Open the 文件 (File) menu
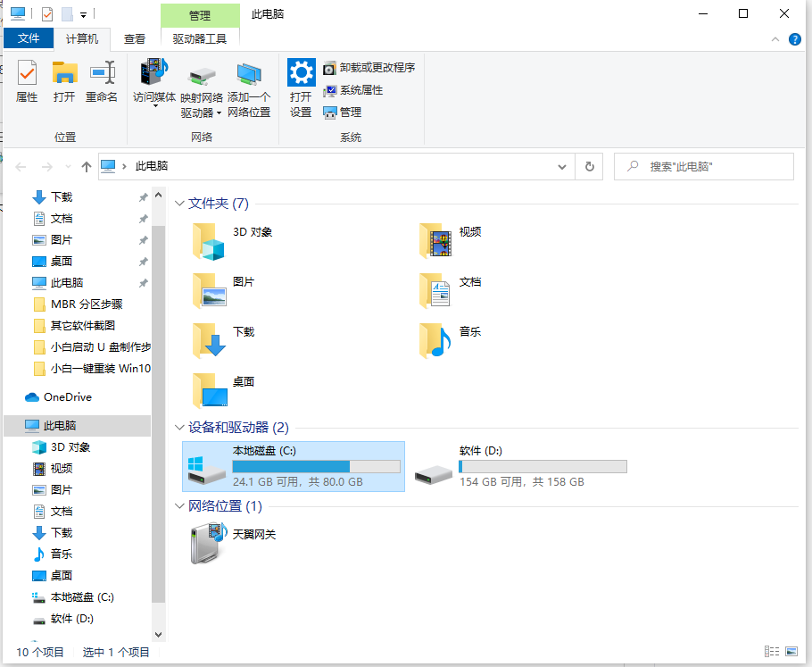 click(29, 38)
